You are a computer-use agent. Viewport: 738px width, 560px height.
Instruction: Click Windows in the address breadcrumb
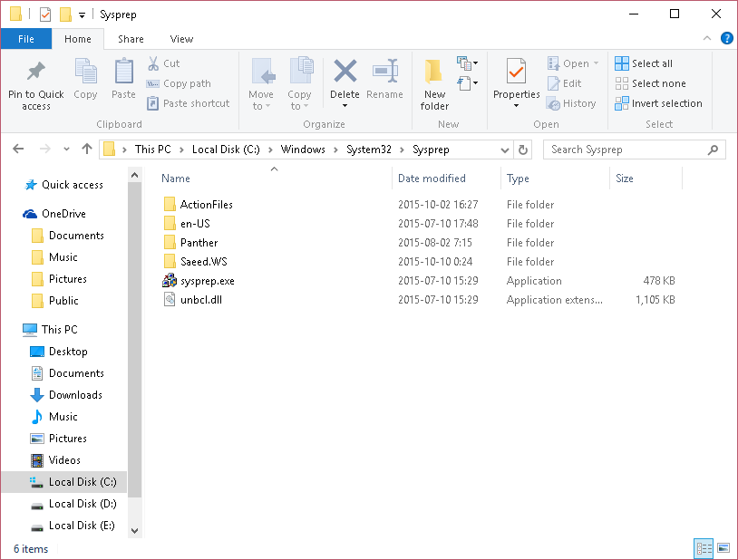click(303, 150)
